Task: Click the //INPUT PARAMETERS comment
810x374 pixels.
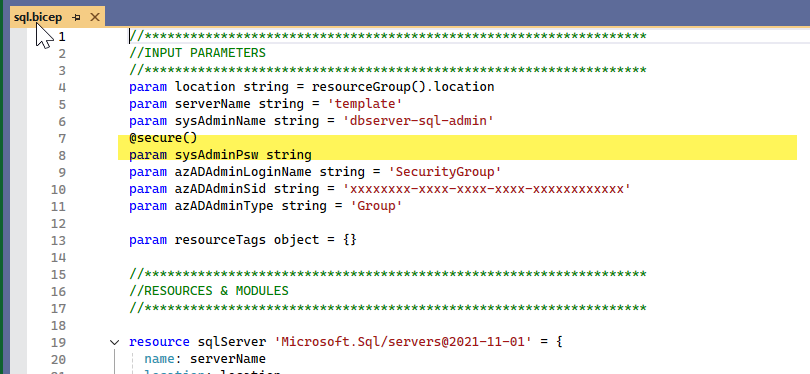Action: point(197,53)
